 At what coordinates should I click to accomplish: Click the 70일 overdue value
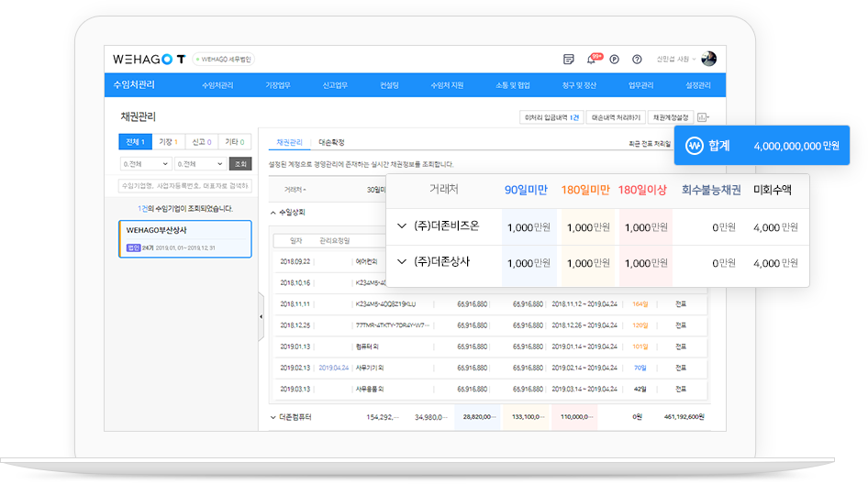[640, 368]
